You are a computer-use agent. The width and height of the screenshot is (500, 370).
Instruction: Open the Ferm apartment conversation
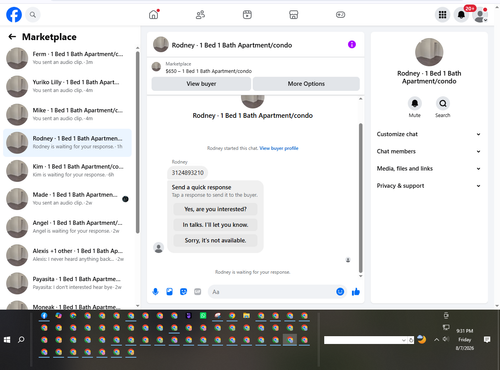pos(67,58)
